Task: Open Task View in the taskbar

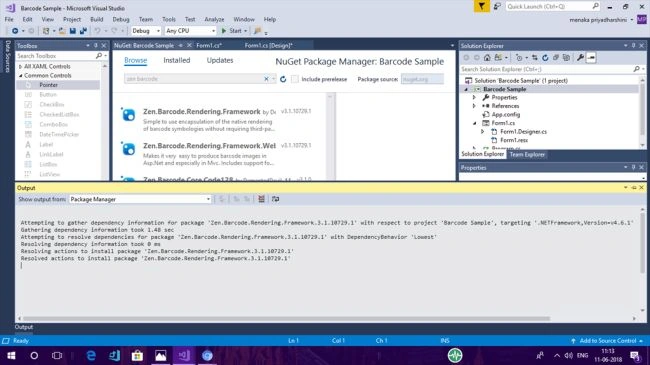Action: coord(57,355)
